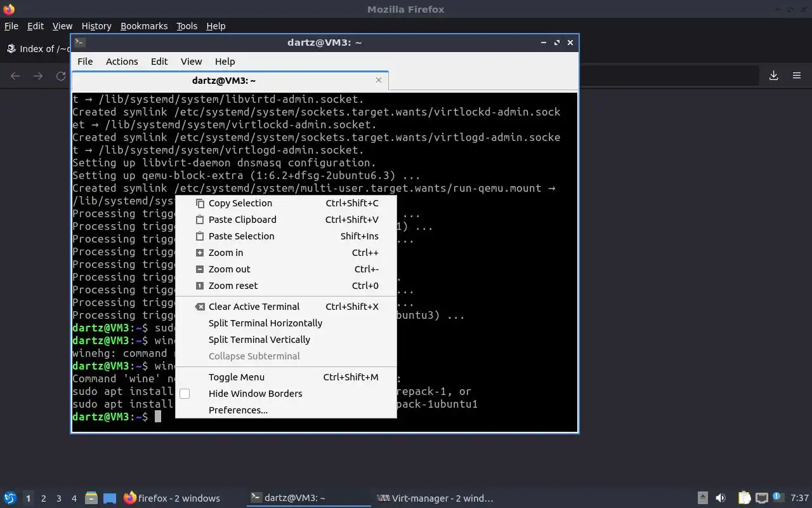Open Preferences... from the context menu
The image size is (812, 508).
click(285, 410)
